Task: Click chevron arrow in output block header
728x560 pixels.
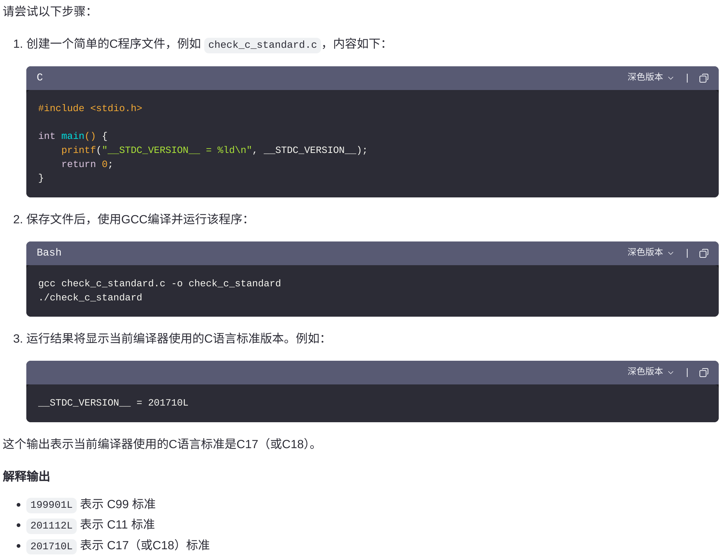Action: 671,373
